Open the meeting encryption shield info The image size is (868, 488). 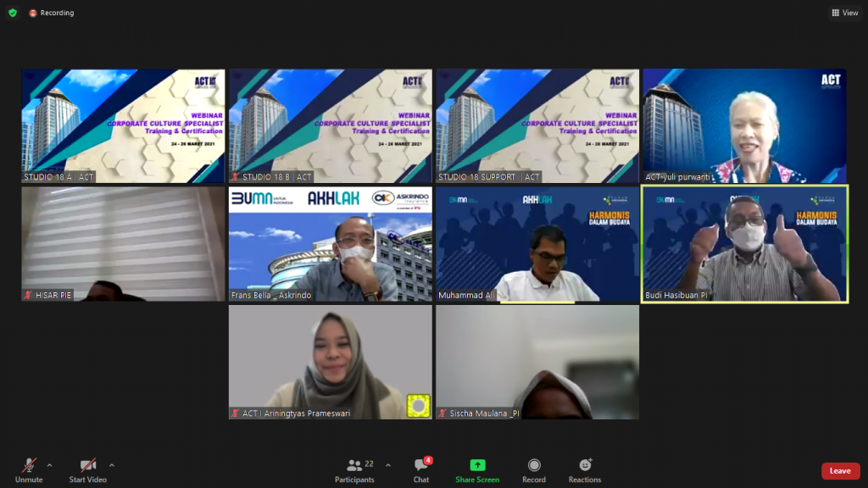pos(12,13)
